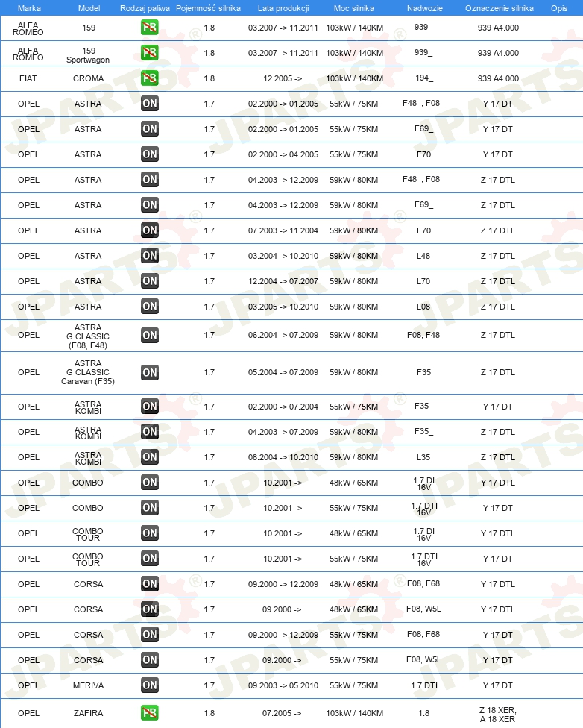The width and height of the screenshot is (583, 728).
Task: Click the ON diesel icon in Astra F70 Y 17 DT row
Action: (149, 154)
